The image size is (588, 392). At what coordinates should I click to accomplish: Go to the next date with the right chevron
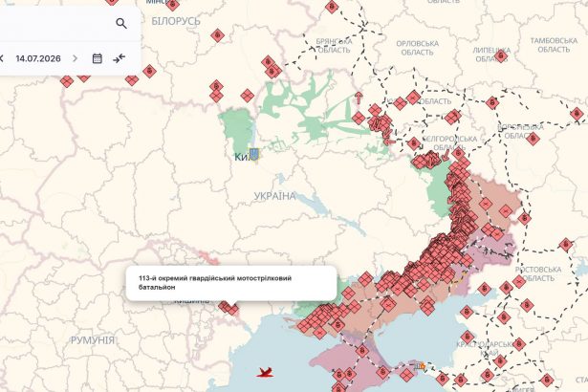point(75,58)
